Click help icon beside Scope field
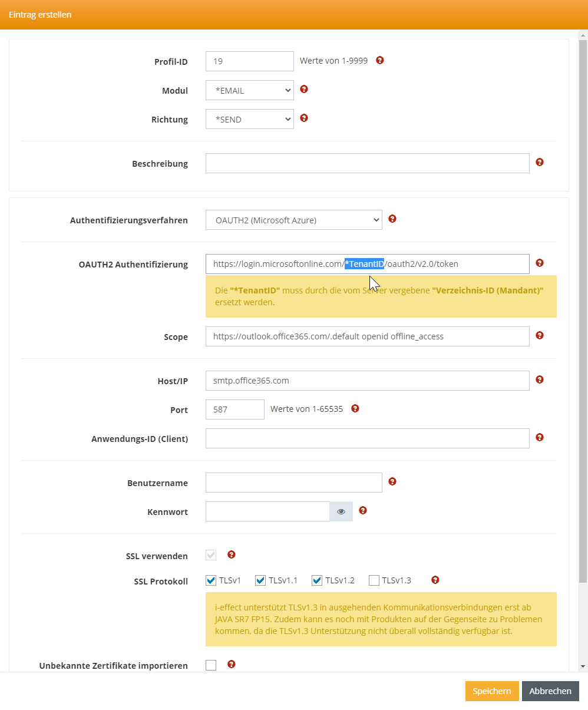The image size is (588, 710). [x=540, y=336]
